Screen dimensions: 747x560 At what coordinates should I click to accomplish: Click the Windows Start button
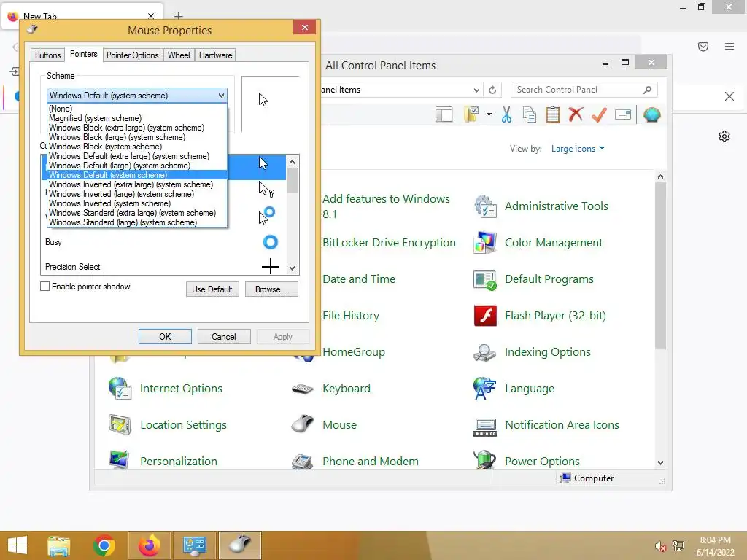18,545
